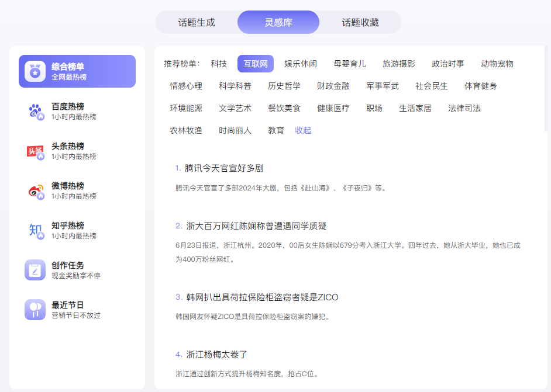Screen dimensions: 551x392
Task: Pick the 财政金融 category
Action: 333,86
